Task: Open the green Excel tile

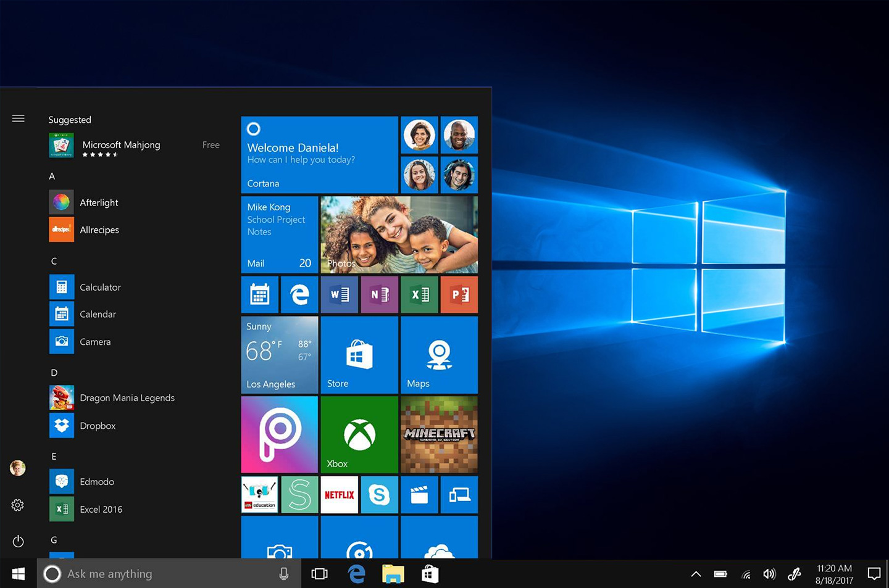Action: pos(419,295)
